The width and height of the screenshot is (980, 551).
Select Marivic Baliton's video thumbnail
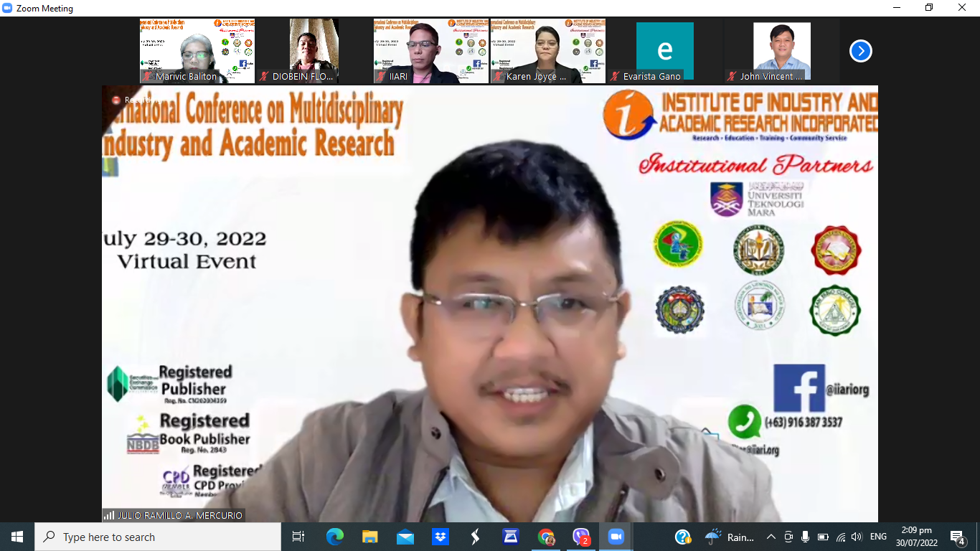197,51
